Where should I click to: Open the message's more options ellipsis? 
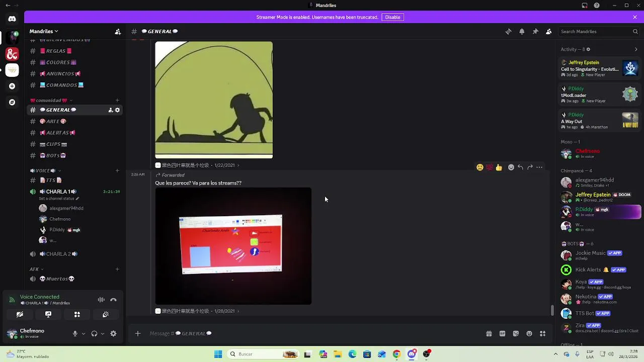click(539, 167)
